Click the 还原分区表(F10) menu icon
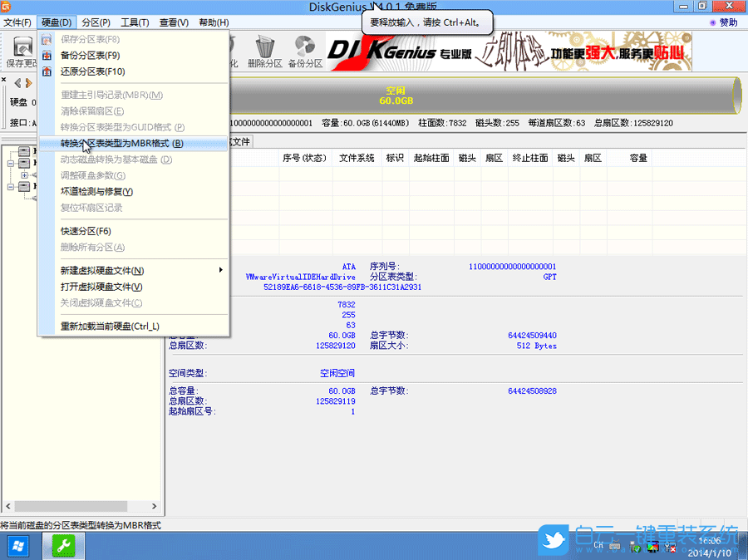748x560 pixels. (47, 71)
